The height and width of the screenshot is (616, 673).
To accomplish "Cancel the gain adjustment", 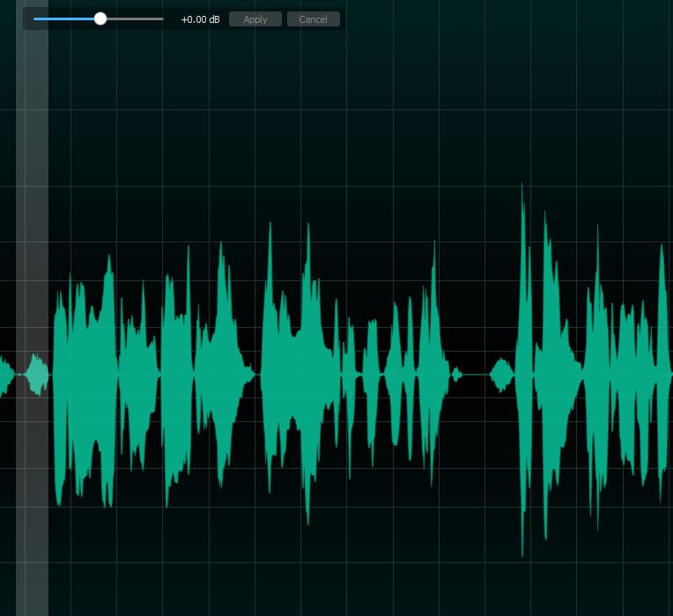I will [x=314, y=19].
